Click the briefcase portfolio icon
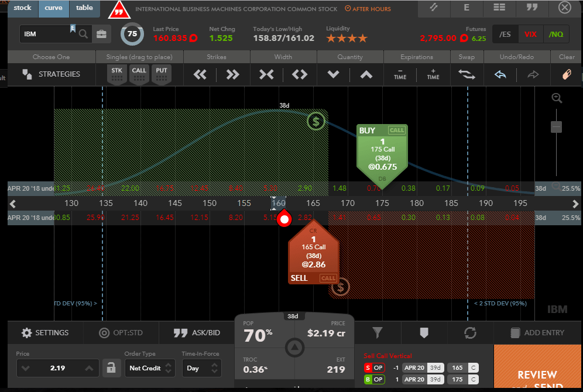The width and height of the screenshot is (583, 392). pyautogui.click(x=102, y=34)
